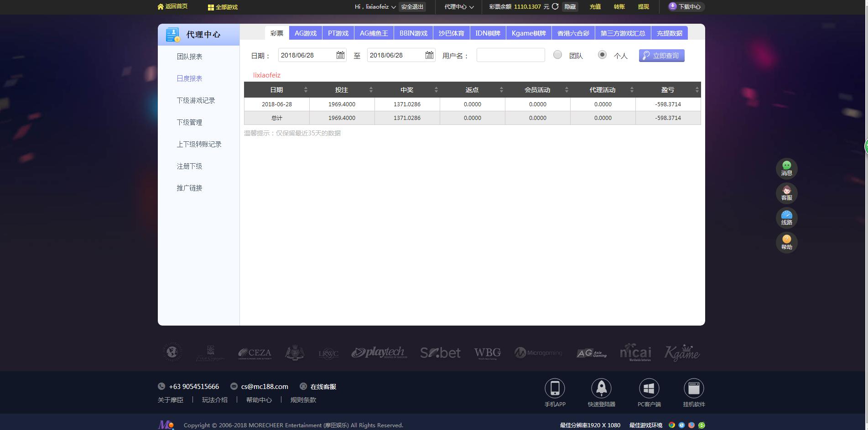Open the 客服 customer service floating icon
868x430 pixels.
(x=786, y=193)
